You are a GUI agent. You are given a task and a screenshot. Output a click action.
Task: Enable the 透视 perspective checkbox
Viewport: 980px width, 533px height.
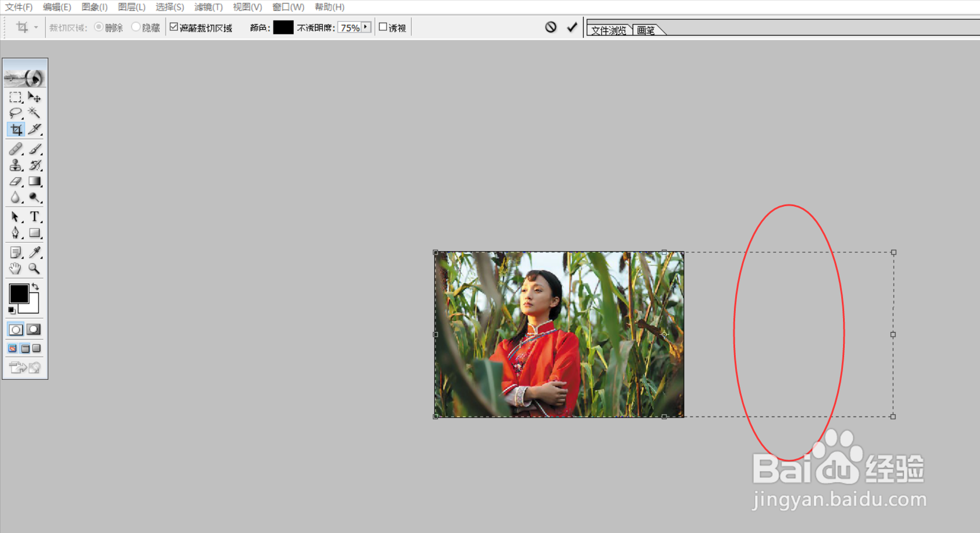tap(383, 27)
